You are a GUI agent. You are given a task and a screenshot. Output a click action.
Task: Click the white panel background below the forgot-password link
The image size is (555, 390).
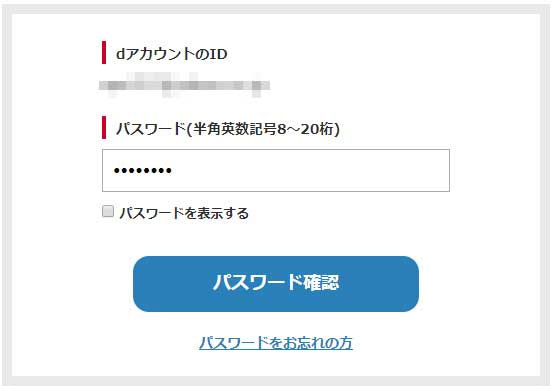276,364
